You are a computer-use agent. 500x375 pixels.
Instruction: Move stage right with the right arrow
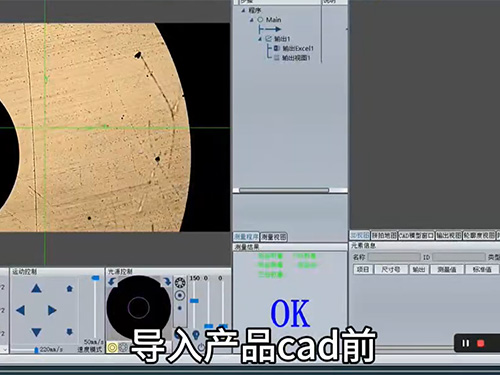(x=52, y=310)
